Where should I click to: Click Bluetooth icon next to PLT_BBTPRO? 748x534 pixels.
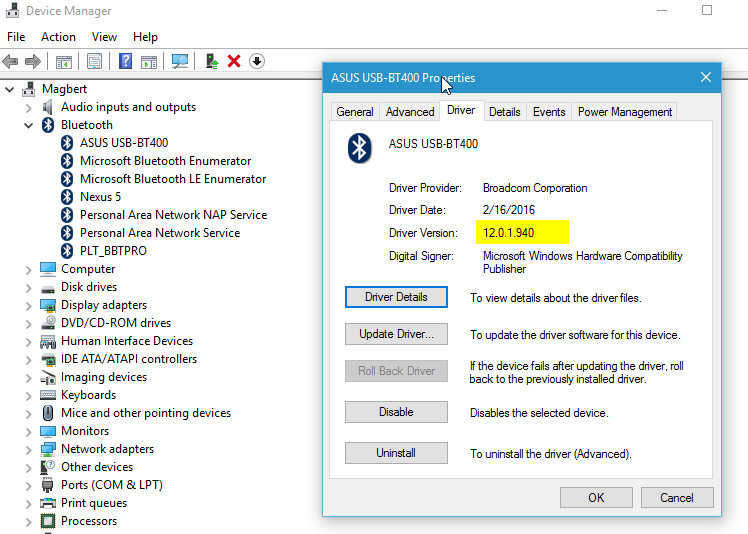[x=67, y=251]
